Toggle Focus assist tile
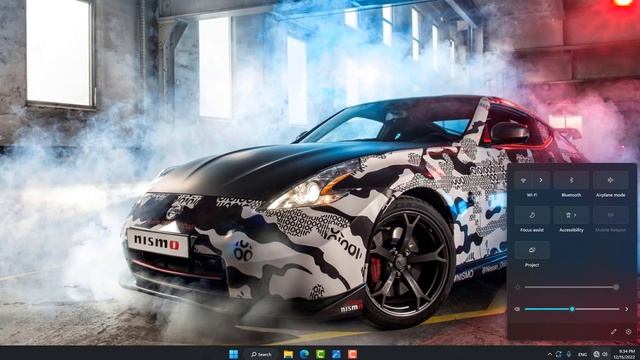640x360 pixels. (532, 215)
